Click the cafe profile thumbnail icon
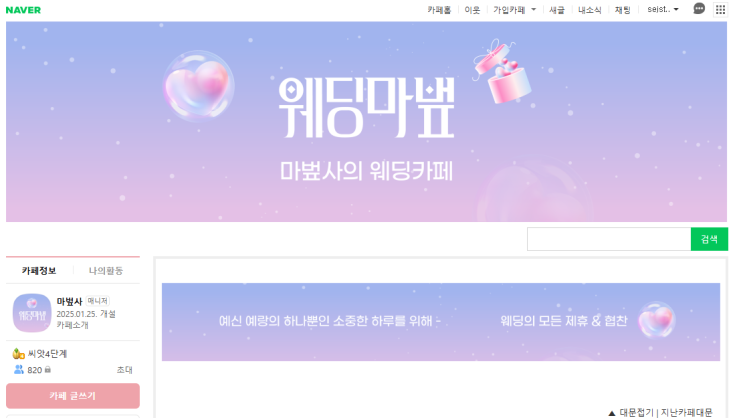 tap(32, 313)
